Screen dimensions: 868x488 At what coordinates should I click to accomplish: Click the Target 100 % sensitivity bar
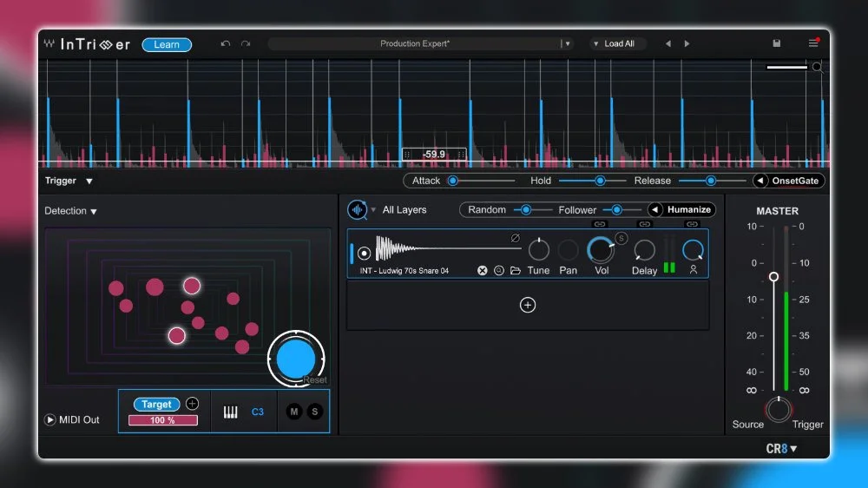(x=163, y=420)
